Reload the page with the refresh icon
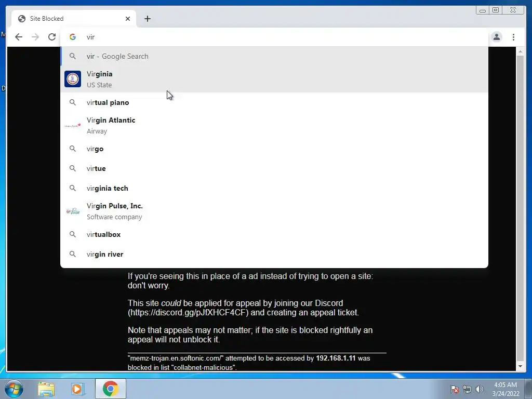532x399 pixels. 52,37
